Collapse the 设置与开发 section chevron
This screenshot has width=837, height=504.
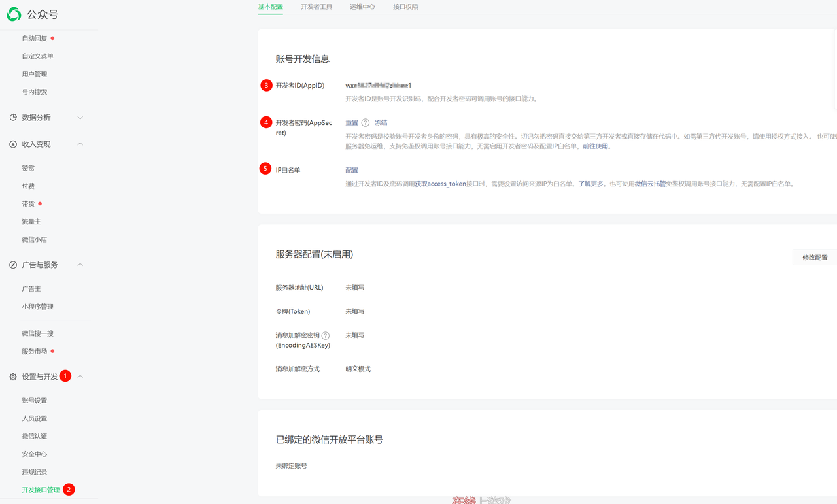pyautogui.click(x=80, y=377)
